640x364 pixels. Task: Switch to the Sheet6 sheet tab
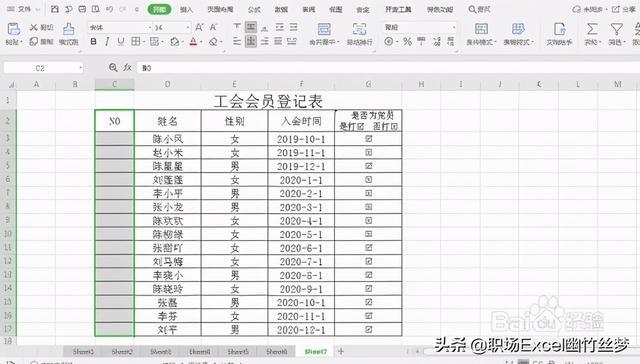pyautogui.click(x=277, y=351)
